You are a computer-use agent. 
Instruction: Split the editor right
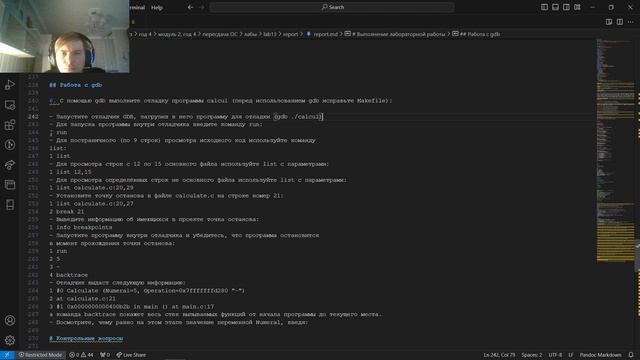pos(620,22)
